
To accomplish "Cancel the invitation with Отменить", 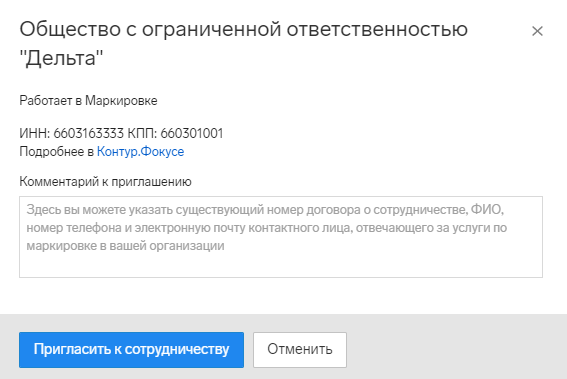I will [x=300, y=350].
